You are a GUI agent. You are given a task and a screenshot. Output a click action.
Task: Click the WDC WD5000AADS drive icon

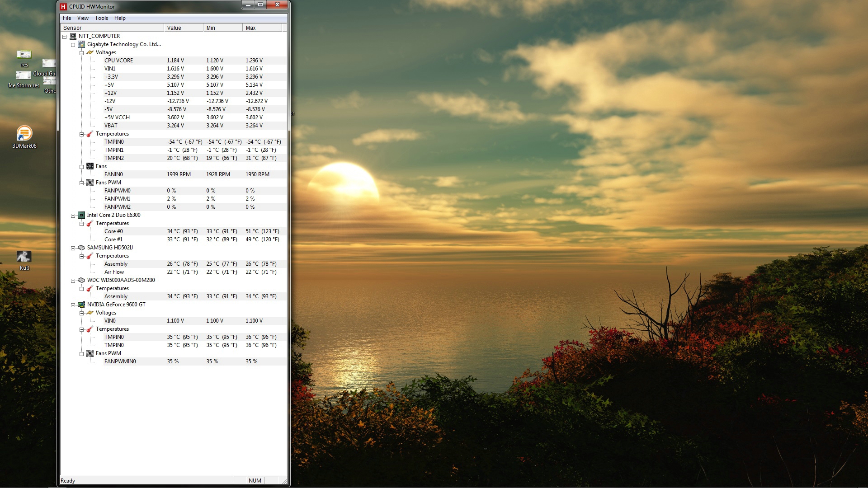point(81,280)
